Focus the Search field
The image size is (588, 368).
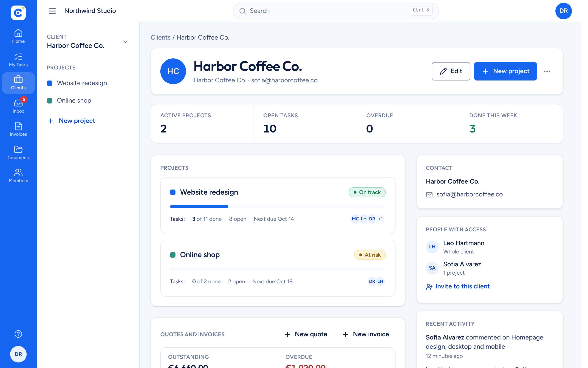click(336, 11)
